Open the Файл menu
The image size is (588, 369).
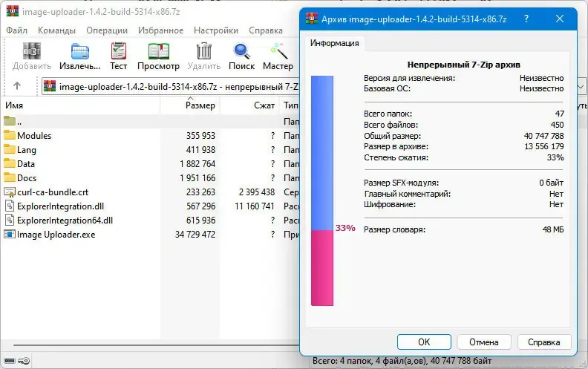coord(17,30)
